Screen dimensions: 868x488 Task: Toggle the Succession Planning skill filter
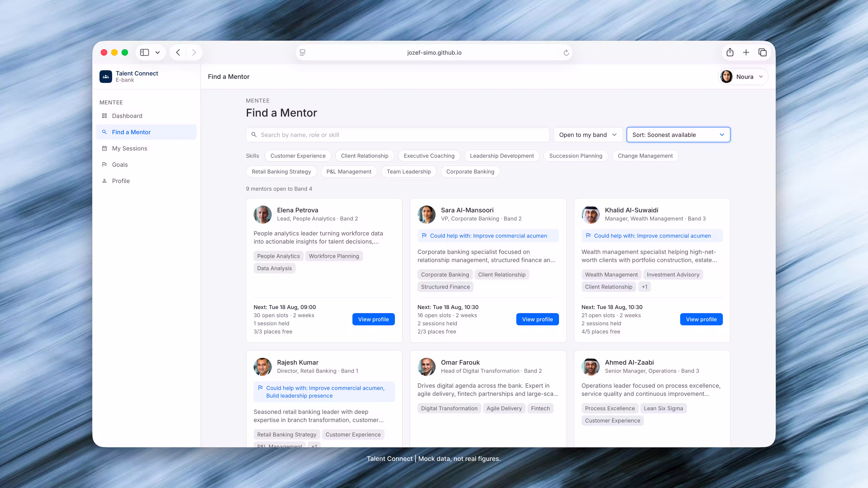[x=576, y=156]
